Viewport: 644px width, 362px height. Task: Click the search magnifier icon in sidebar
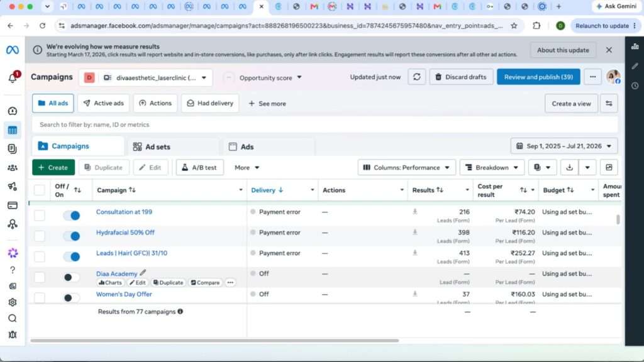coord(13,319)
